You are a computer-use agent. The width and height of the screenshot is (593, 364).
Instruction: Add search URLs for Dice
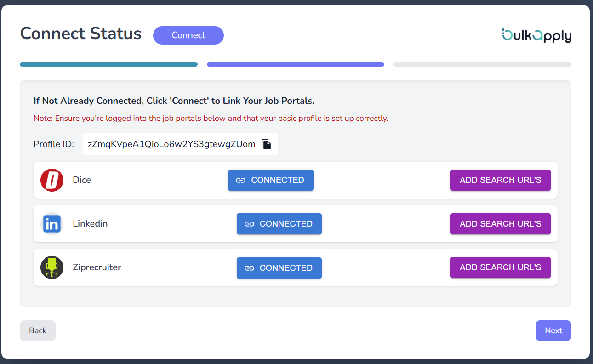coord(500,180)
